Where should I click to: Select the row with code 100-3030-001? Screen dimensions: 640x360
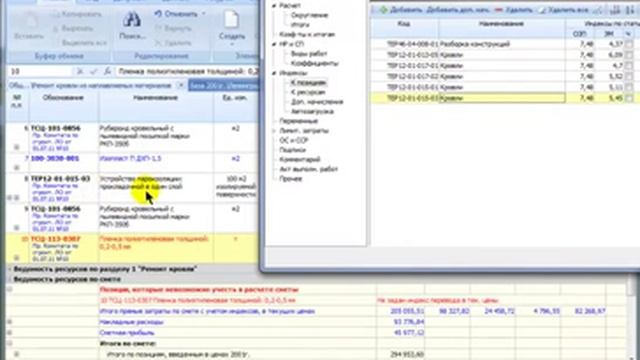click(x=132, y=162)
